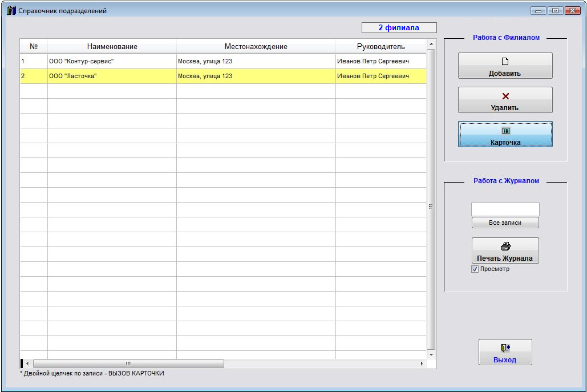587x392 pixels.
Task: Open the Карточка card icon
Action: pos(505,131)
